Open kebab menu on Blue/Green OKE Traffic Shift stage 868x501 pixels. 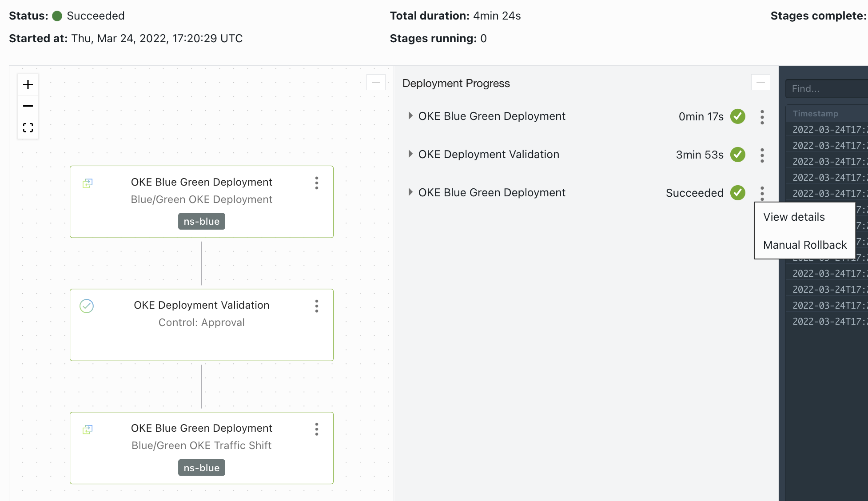tap(317, 429)
